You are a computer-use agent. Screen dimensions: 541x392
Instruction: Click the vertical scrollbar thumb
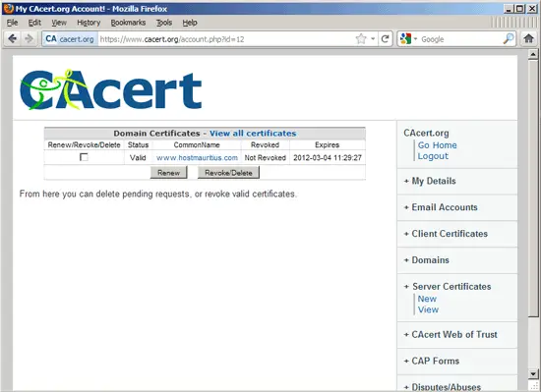click(x=533, y=188)
